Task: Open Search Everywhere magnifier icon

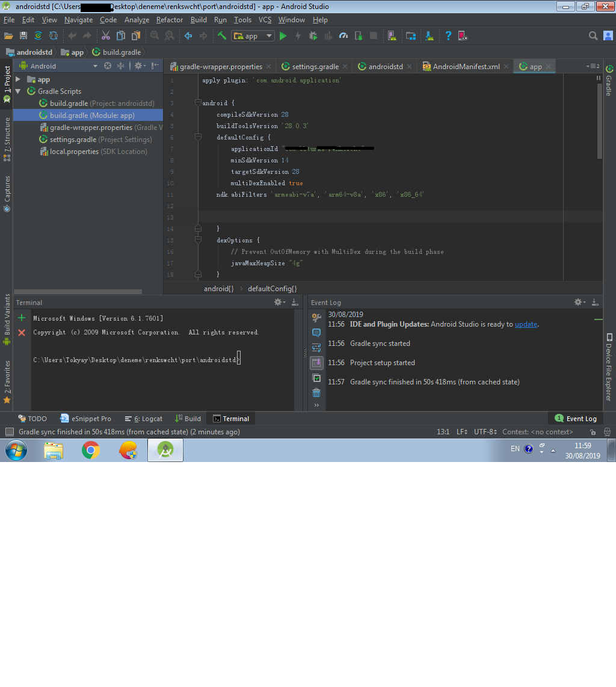Action: (x=593, y=36)
